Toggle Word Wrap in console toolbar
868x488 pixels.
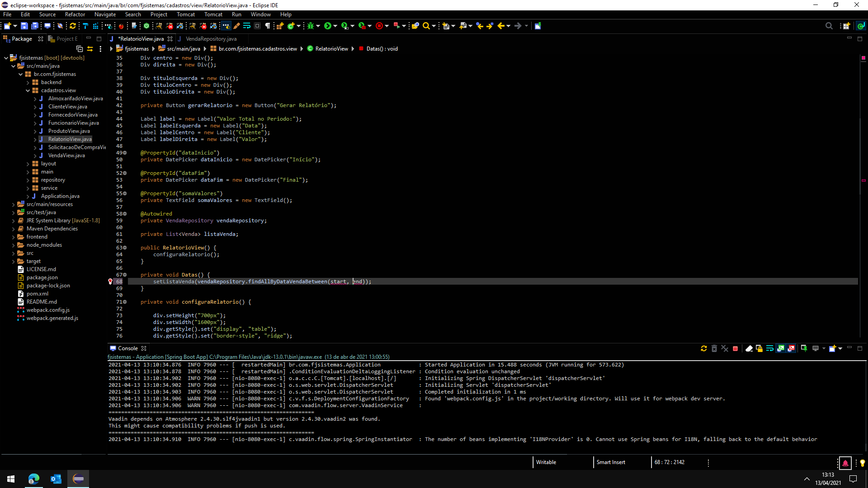click(770, 348)
